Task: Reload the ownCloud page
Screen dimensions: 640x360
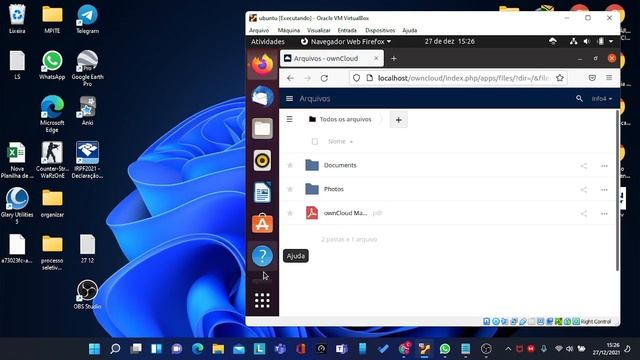Action: click(x=324, y=78)
